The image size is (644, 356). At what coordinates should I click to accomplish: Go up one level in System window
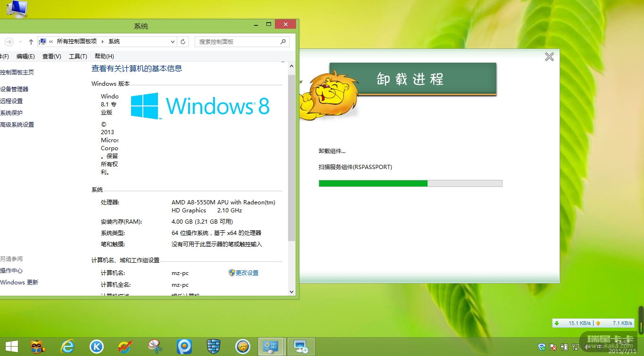coord(31,41)
